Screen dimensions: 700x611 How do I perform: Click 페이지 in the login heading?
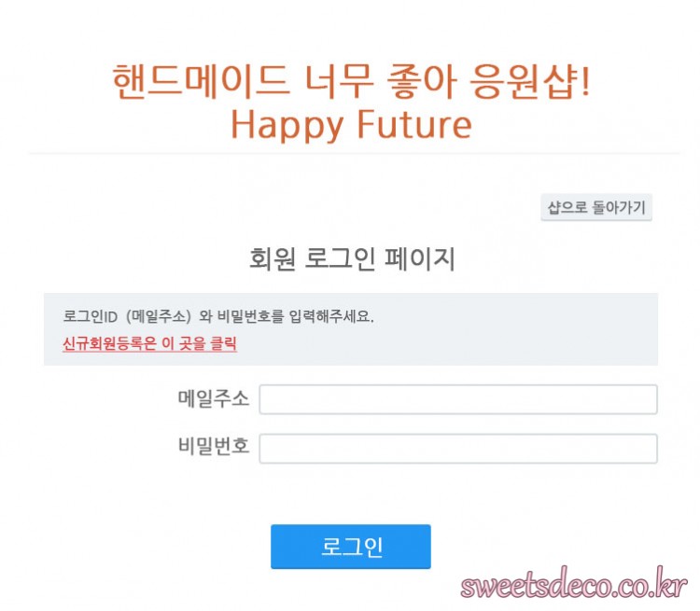click(x=420, y=258)
